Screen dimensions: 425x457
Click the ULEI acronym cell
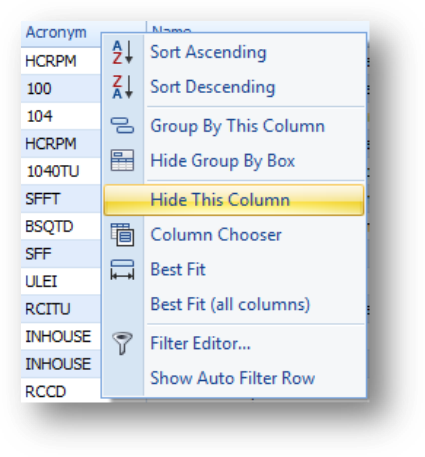tap(61, 282)
